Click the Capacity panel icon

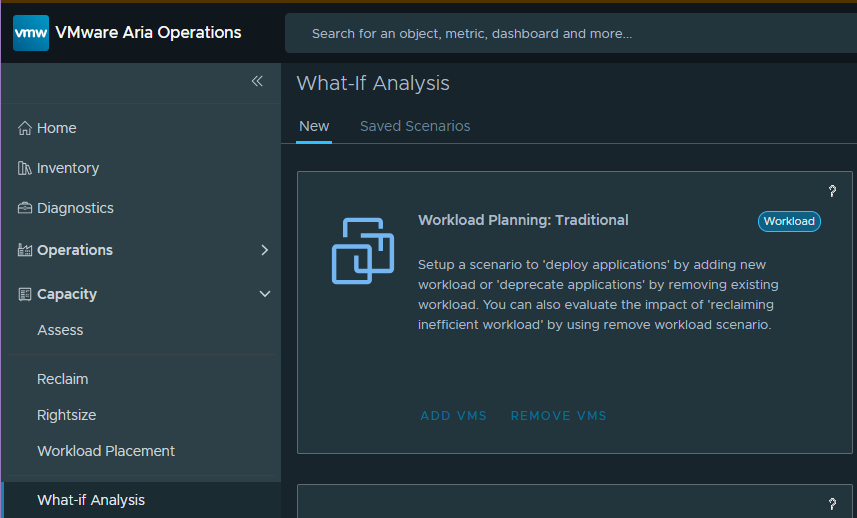(x=25, y=294)
